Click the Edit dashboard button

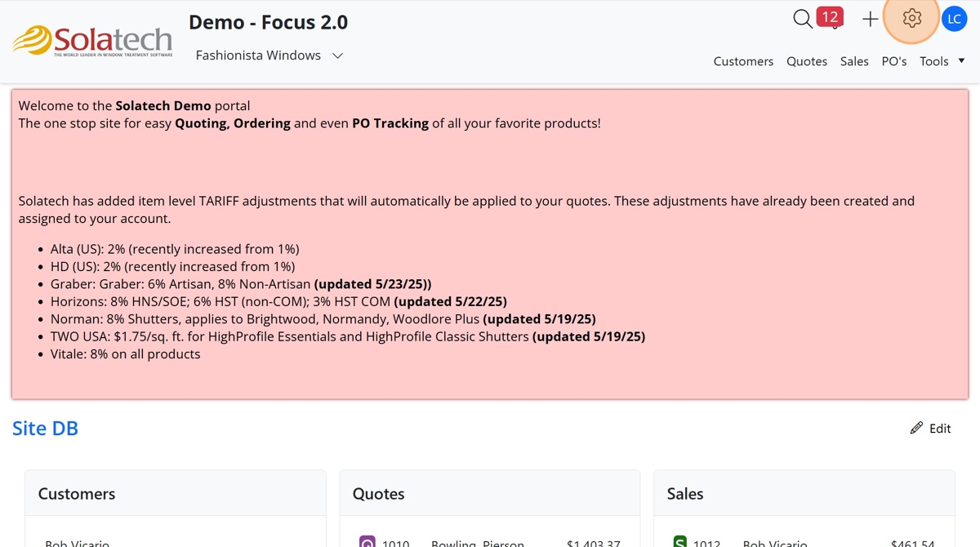tap(930, 429)
